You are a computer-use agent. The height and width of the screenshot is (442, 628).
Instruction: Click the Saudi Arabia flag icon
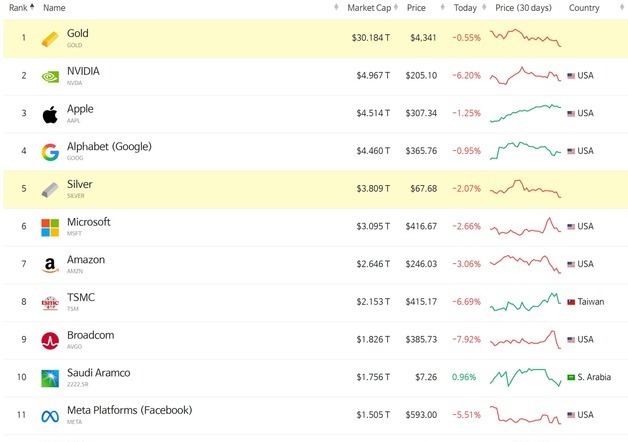(571, 377)
